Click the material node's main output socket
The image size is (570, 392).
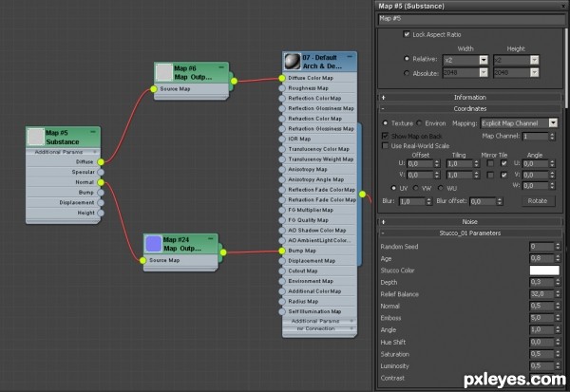coord(363,195)
